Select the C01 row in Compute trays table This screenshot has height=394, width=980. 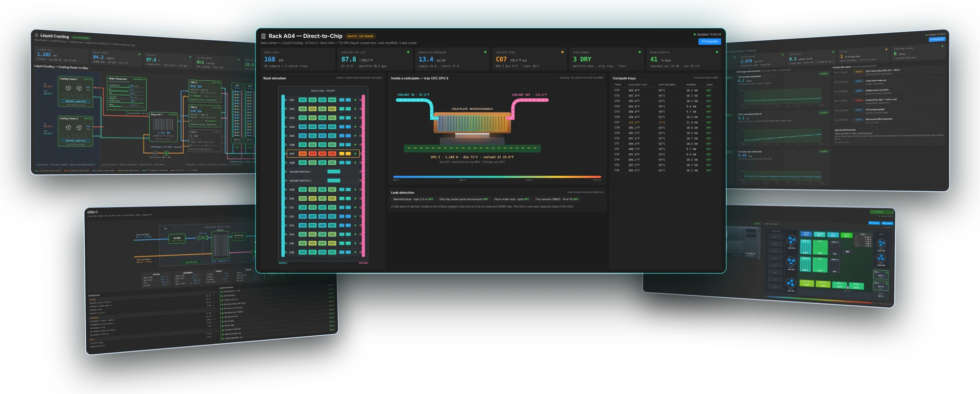point(666,91)
